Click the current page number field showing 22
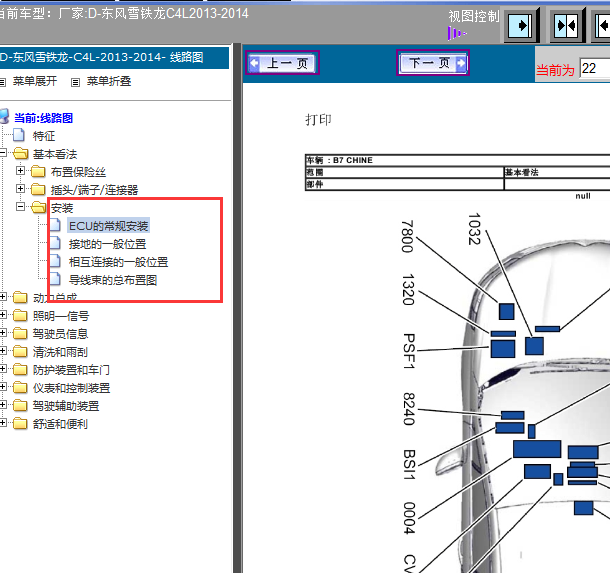This screenshot has height=573, width=610. coord(594,68)
